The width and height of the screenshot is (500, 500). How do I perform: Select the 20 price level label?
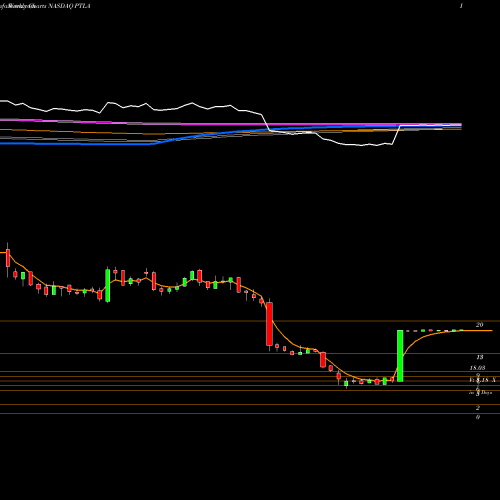click(479, 325)
